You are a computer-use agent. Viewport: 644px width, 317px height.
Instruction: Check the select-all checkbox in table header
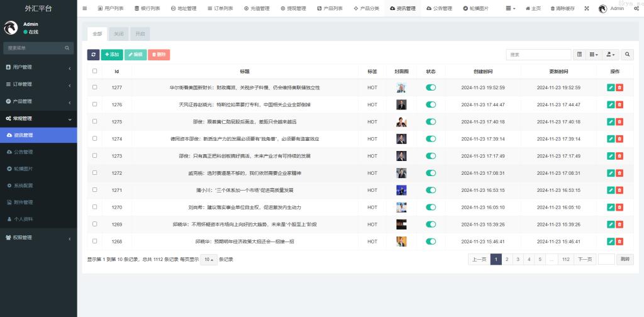pyautogui.click(x=95, y=71)
